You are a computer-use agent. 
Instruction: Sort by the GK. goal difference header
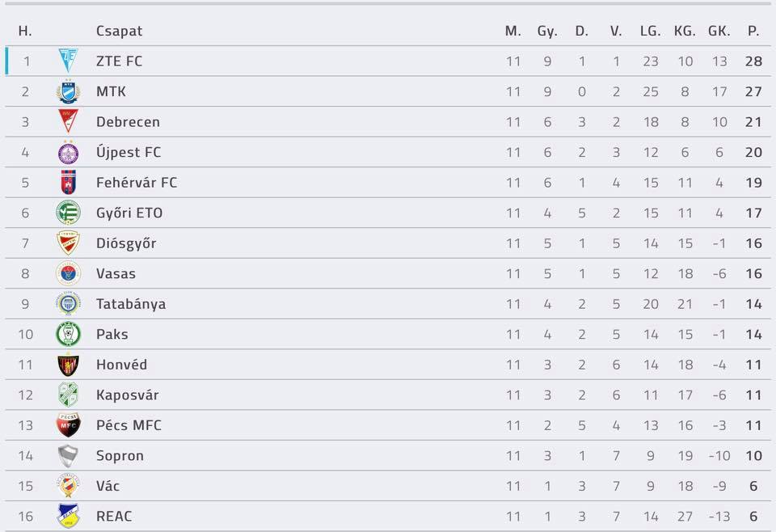tap(719, 31)
